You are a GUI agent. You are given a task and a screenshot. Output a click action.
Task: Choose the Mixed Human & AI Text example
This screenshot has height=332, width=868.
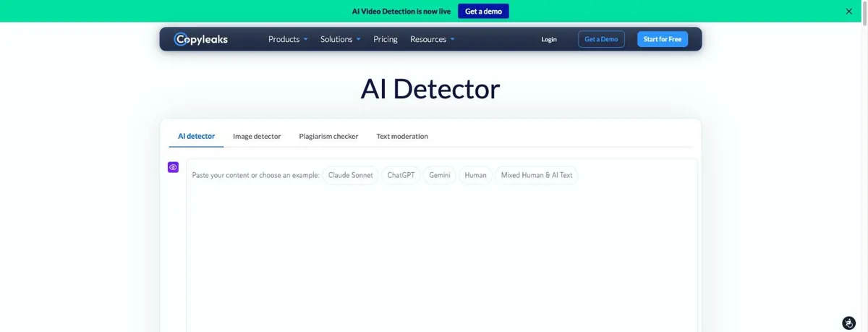537,175
